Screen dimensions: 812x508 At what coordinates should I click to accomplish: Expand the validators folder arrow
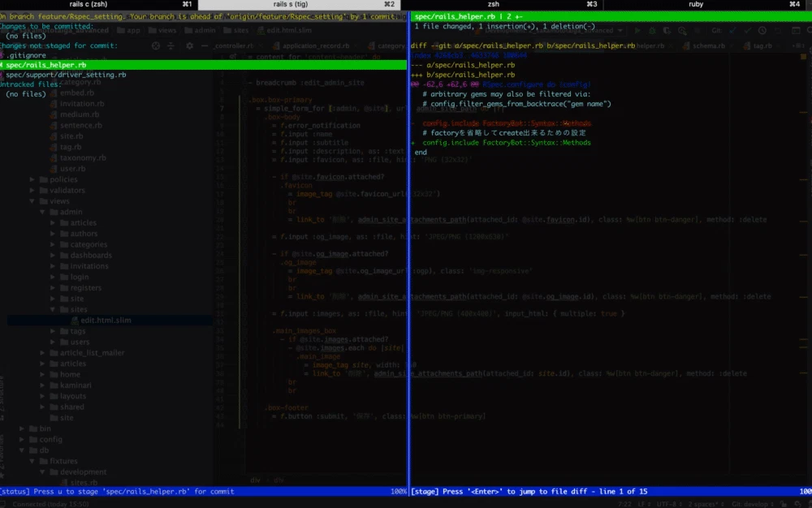[x=32, y=191]
